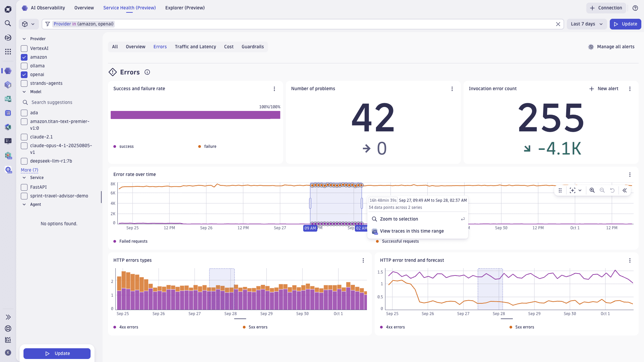
Task: Click the AI Observability icon next to the title
Action: coord(24,8)
